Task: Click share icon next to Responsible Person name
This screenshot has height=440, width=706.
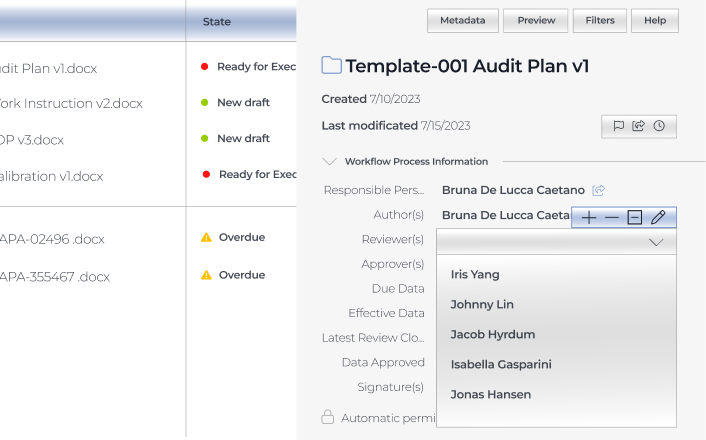Action: click(x=598, y=190)
